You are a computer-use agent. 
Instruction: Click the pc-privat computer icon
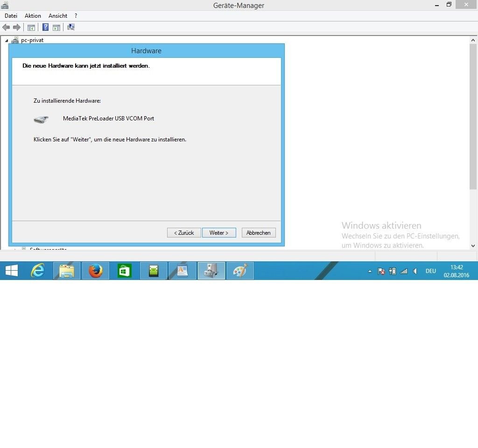pos(14,40)
